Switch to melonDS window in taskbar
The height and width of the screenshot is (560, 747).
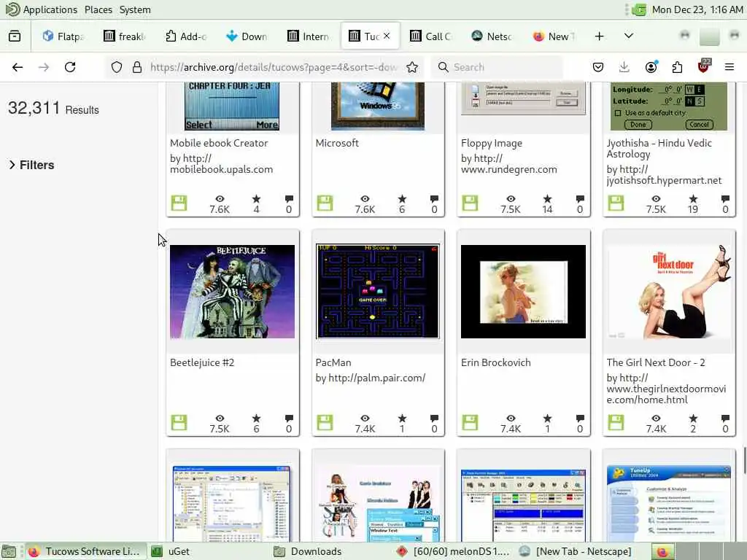click(x=454, y=551)
